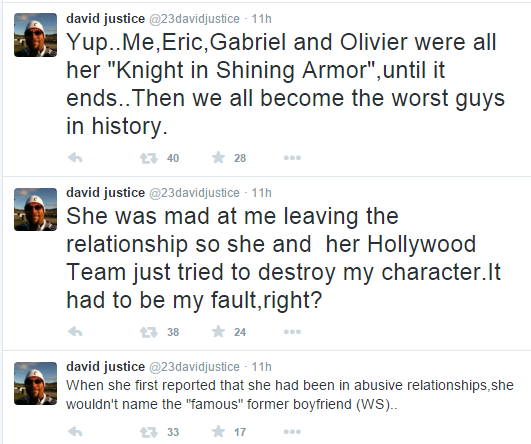Image resolution: width=531 pixels, height=444 pixels.
Task: Retweet the tweet with 33 retweets
Action: [149, 432]
